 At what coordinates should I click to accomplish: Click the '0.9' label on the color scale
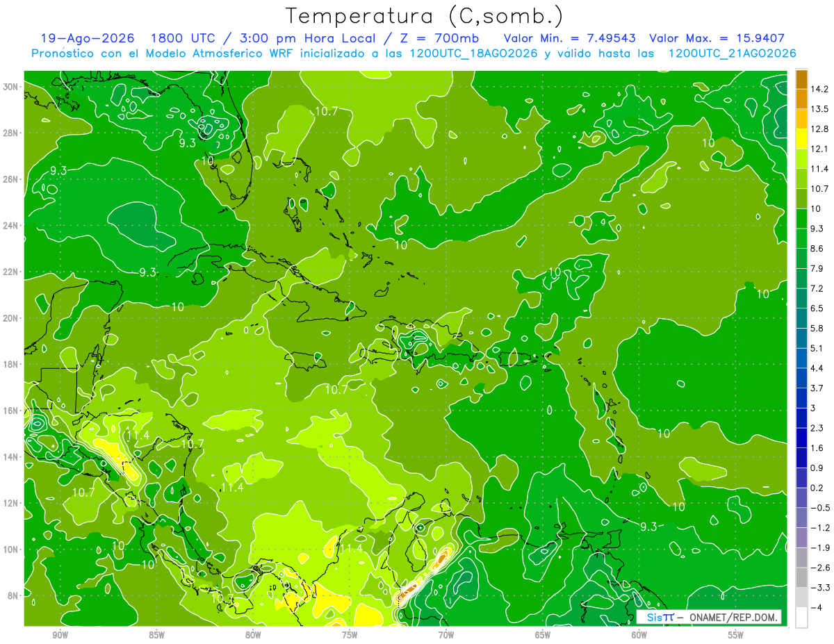(818, 468)
